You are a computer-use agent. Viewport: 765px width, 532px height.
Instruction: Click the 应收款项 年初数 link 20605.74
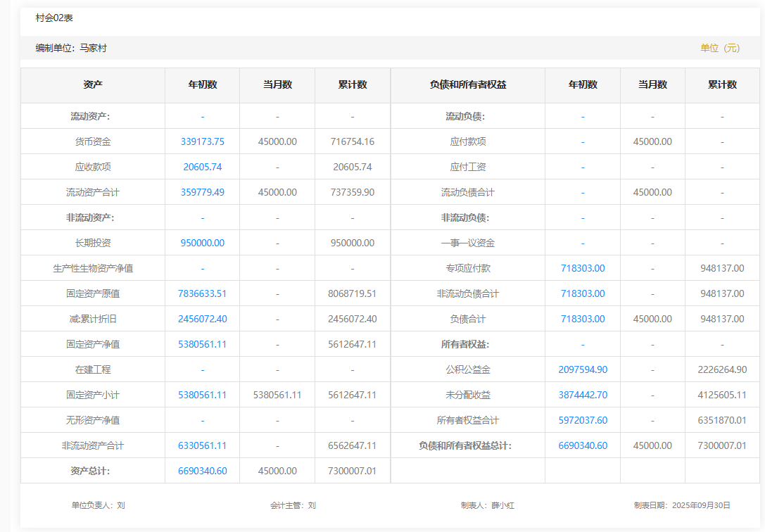click(202, 167)
